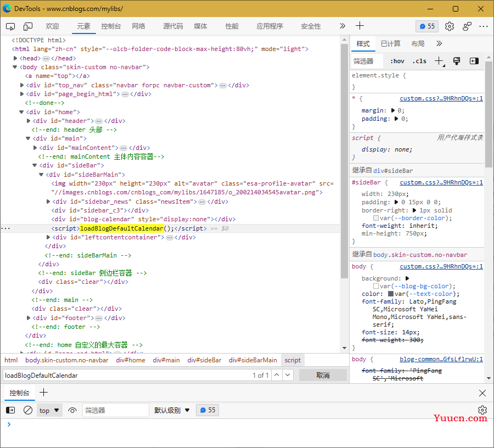The image size is (494, 448).
Task: Expand the div top_nav node
Action: point(22,85)
